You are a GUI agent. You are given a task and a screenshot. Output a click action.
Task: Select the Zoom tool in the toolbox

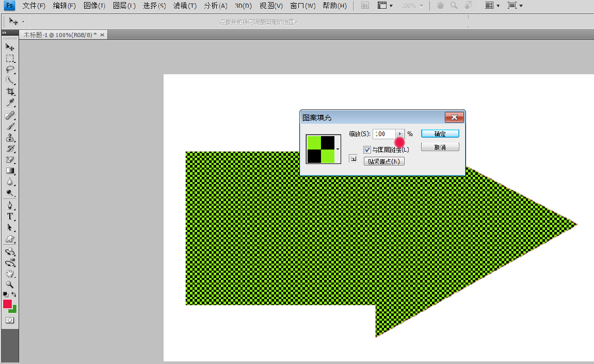[x=10, y=285]
